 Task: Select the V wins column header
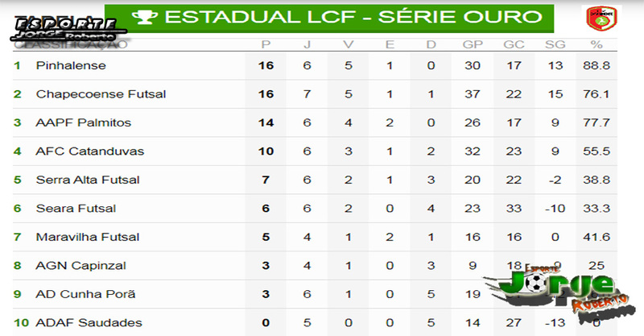(x=349, y=44)
